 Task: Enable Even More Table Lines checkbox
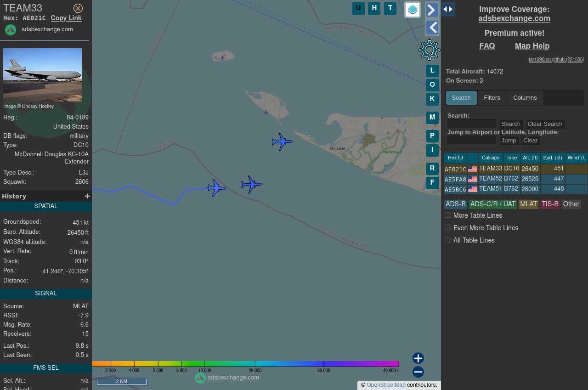pos(448,228)
